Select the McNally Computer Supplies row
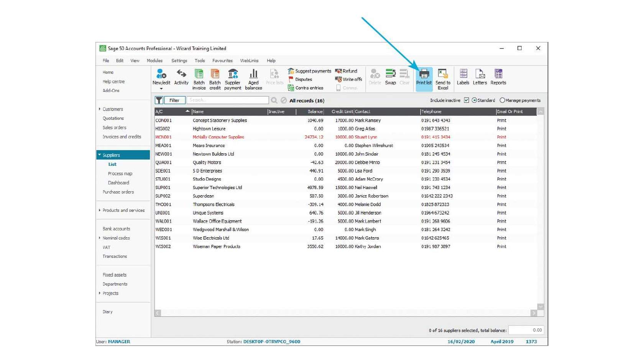The width and height of the screenshot is (644, 363). [x=345, y=137]
